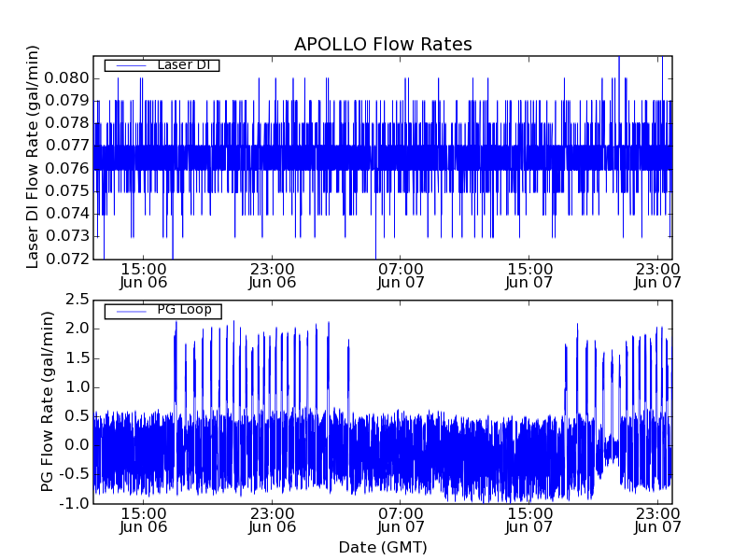Screen dimensions: 747x560
Task: Click the -0.5 tick label in the bottom chart
Action: pos(75,474)
